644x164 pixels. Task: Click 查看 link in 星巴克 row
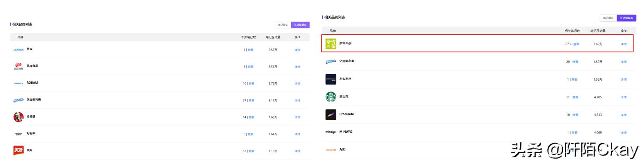tap(575, 97)
